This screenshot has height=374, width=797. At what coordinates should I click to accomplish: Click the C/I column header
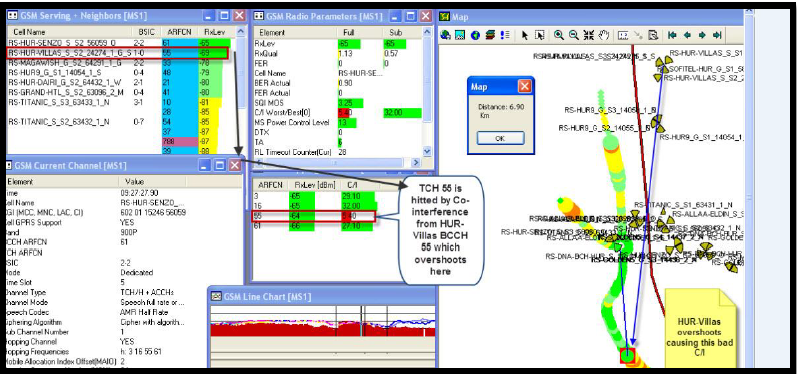(352, 184)
